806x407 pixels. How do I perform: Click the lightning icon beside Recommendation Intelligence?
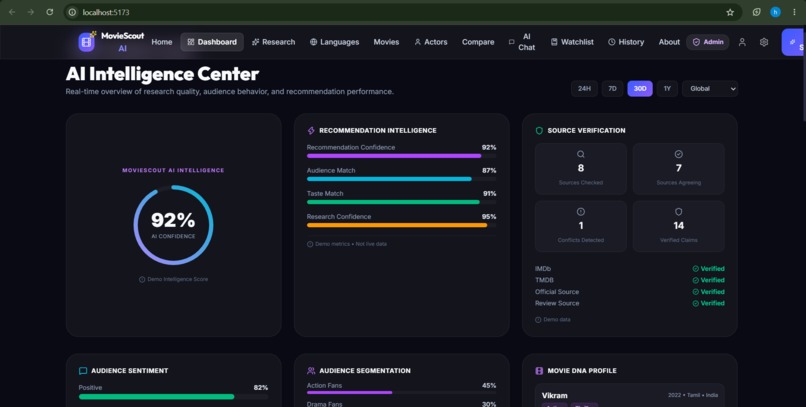click(x=311, y=131)
